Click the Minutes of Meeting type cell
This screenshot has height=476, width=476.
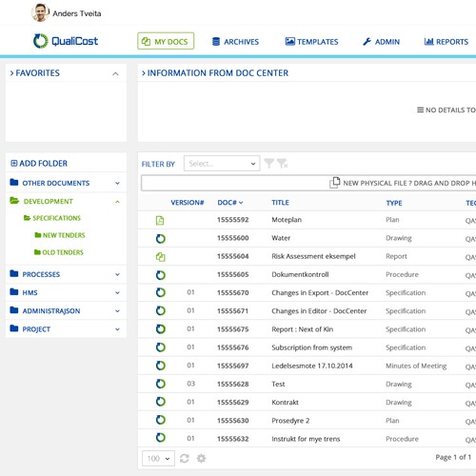click(416, 366)
